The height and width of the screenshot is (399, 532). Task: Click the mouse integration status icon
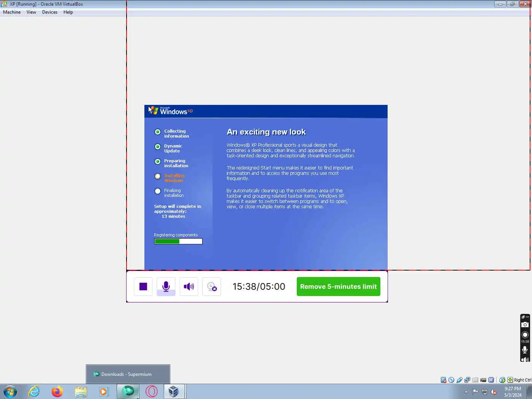(x=502, y=380)
